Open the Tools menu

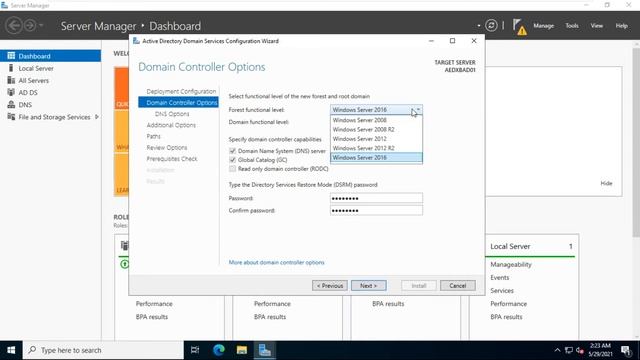point(571,26)
